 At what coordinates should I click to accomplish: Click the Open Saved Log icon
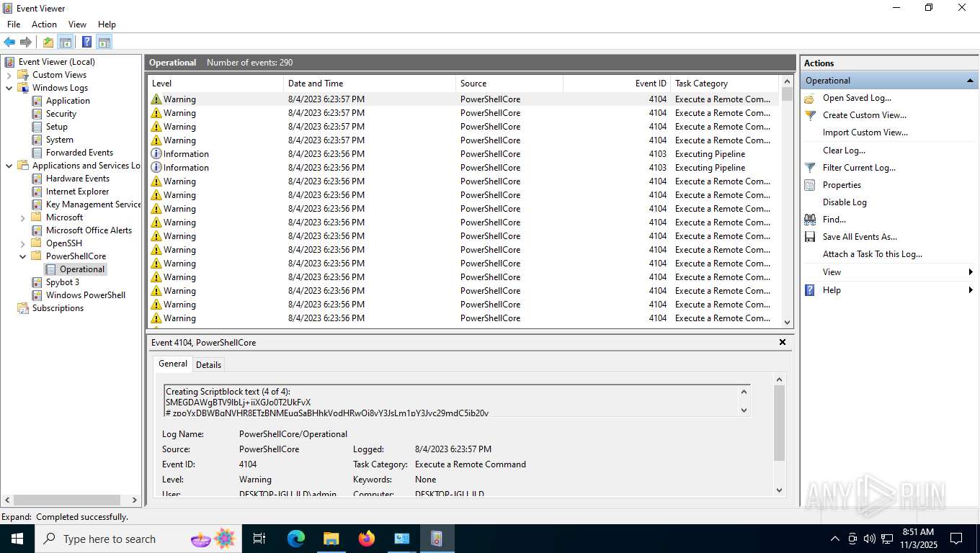809,98
